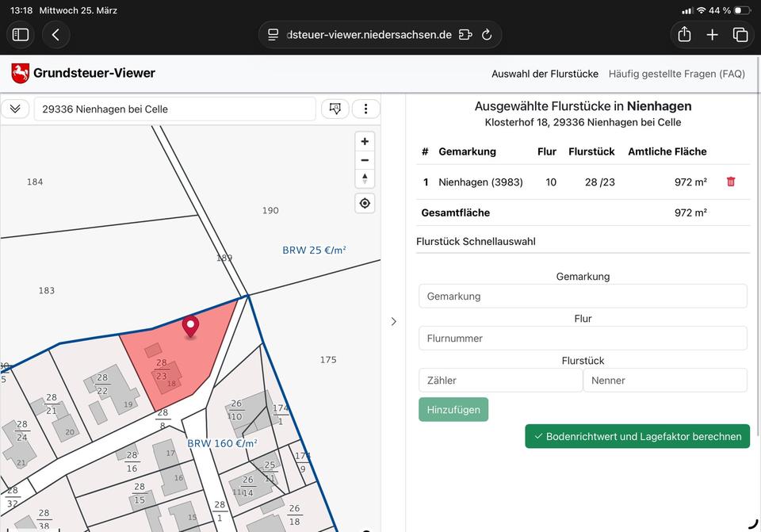Reload the page in the address bar
The width and height of the screenshot is (761, 532).
tap(487, 35)
